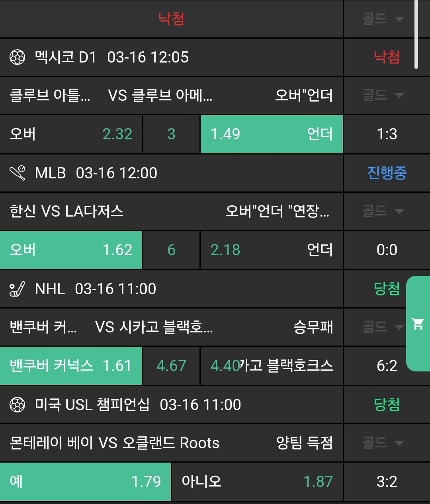Click the hockey stick icon beside NHL
Viewport: 430px width, 504px height.
[x=18, y=289]
